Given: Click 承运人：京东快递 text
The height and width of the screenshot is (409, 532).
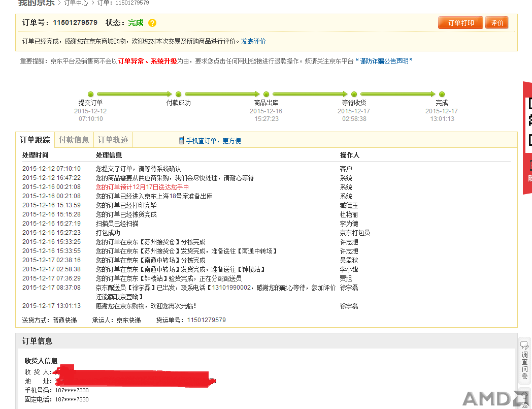Looking at the screenshot, I should (116, 320).
